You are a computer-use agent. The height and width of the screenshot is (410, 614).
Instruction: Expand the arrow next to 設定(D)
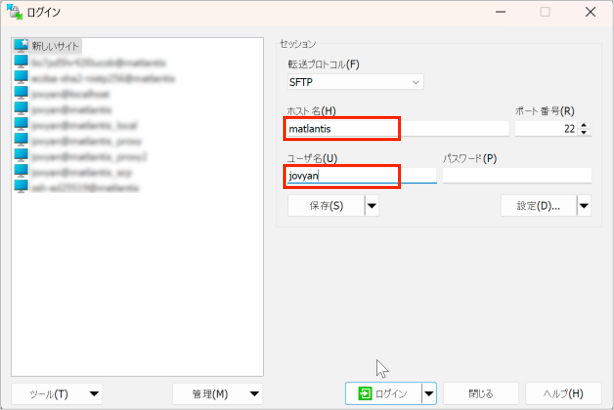click(x=583, y=206)
